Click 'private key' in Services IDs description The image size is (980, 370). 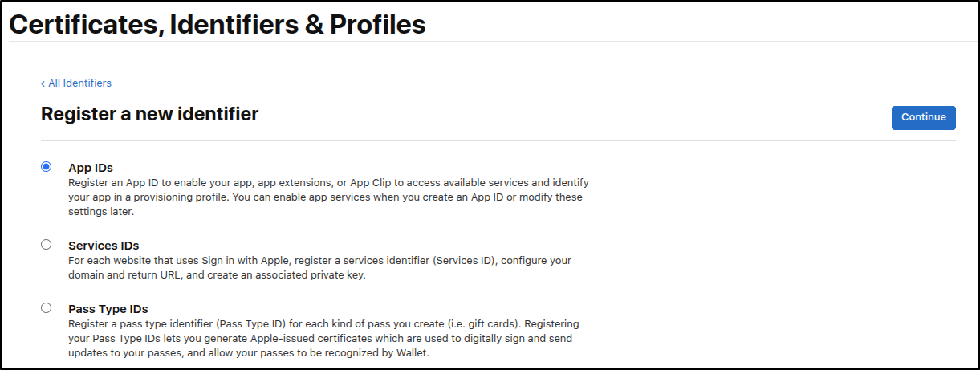click(335, 275)
